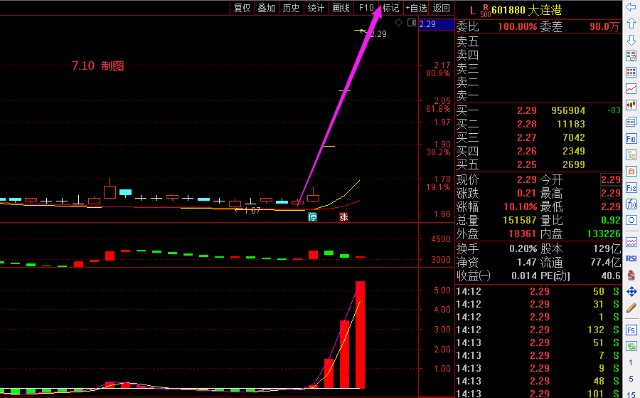Click the 返回 return button
The image size is (640, 398).
point(441,8)
